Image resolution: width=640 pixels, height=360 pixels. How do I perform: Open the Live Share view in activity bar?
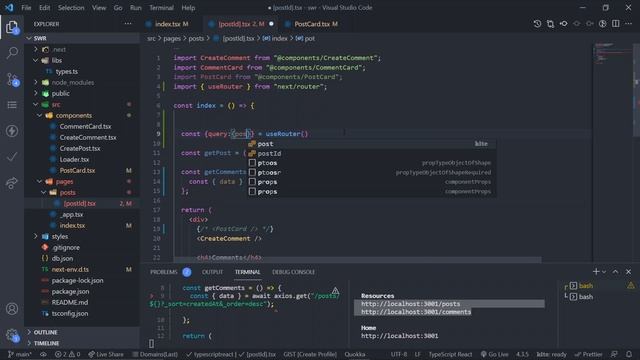click(12, 183)
